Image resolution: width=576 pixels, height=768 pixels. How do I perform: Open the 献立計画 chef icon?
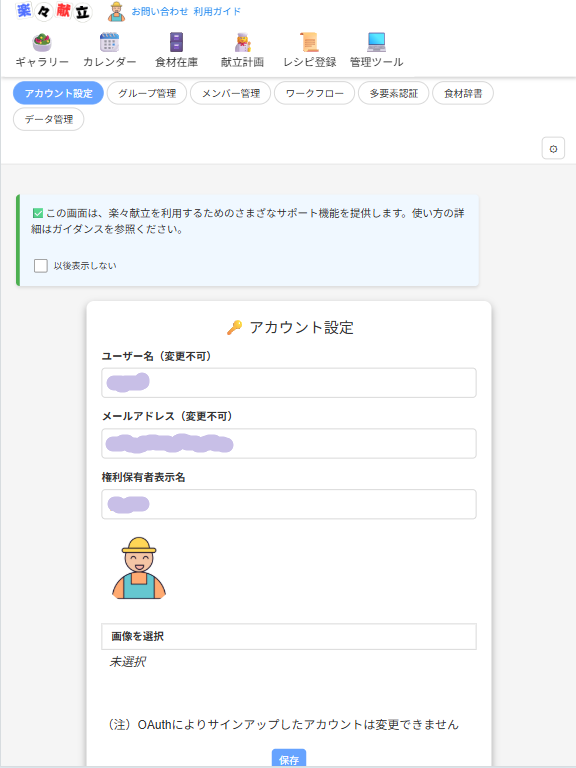pyautogui.click(x=242, y=43)
